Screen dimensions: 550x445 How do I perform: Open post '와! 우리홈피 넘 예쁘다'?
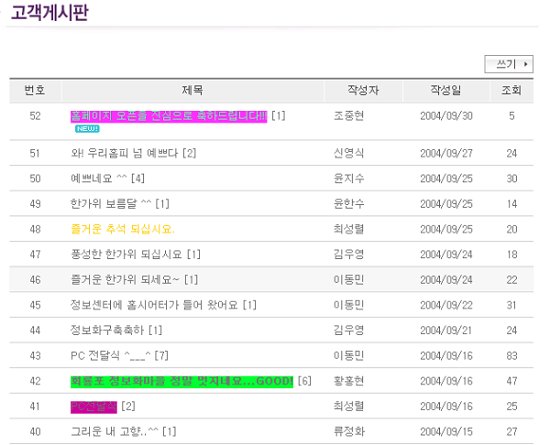click(124, 153)
